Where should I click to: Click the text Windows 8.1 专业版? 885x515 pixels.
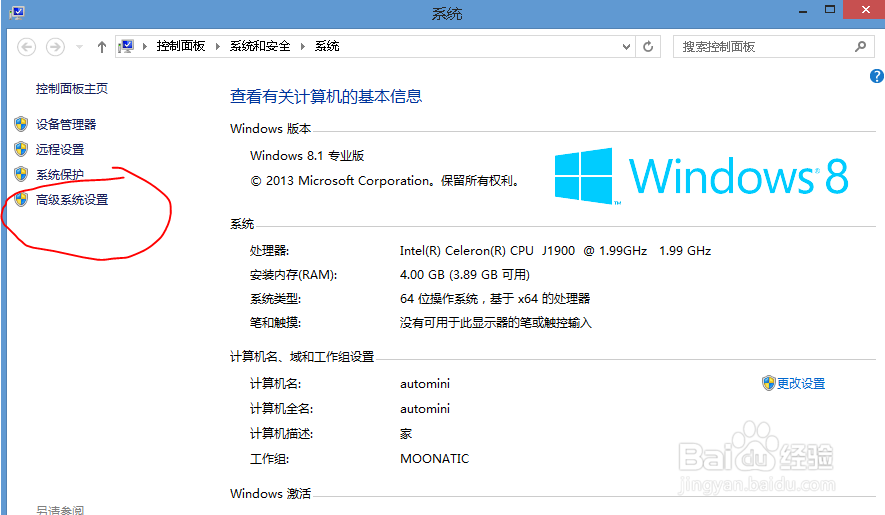pyautogui.click(x=307, y=156)
